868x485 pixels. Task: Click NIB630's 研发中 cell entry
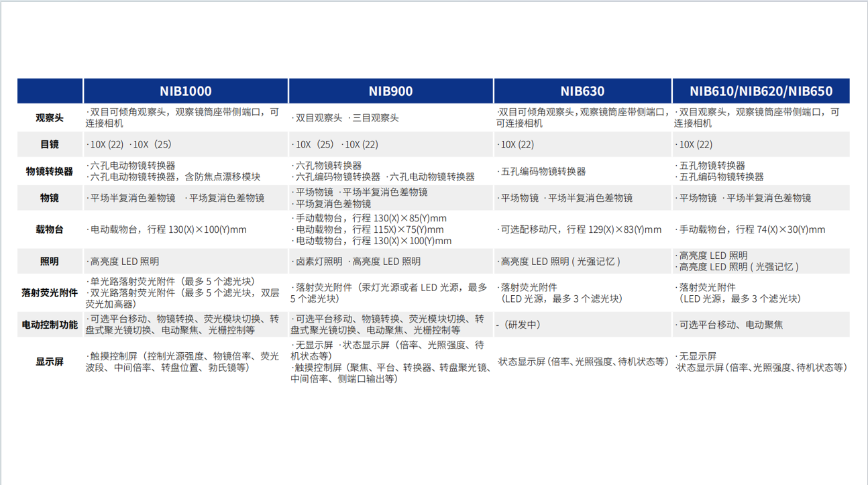click(x=521, y=324)
